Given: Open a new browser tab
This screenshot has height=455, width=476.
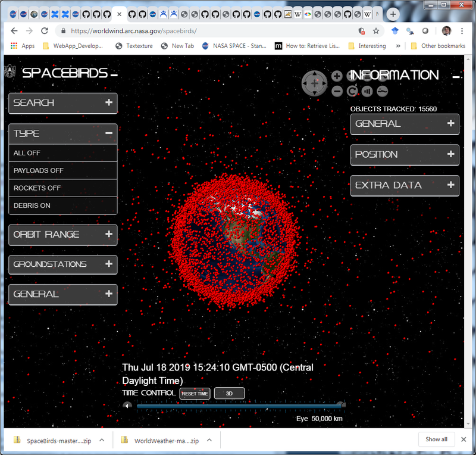Looking at the screenshot, I should pos(393,14).
